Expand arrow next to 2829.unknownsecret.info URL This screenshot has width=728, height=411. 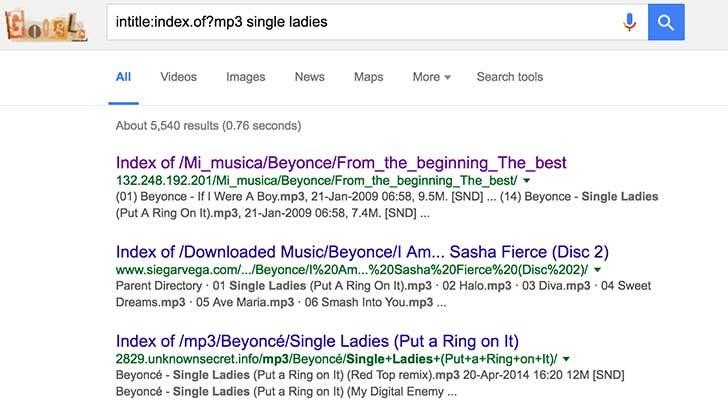(566, 359)
